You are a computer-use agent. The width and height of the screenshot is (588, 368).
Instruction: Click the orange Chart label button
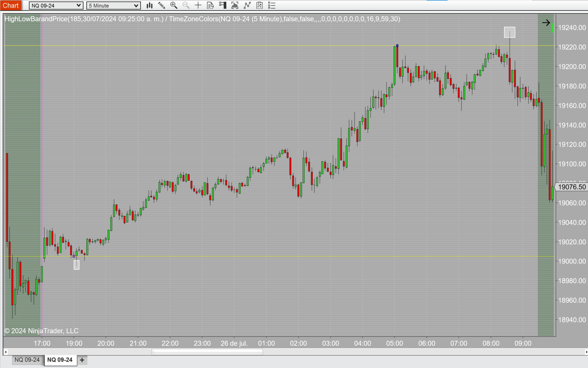11,5
